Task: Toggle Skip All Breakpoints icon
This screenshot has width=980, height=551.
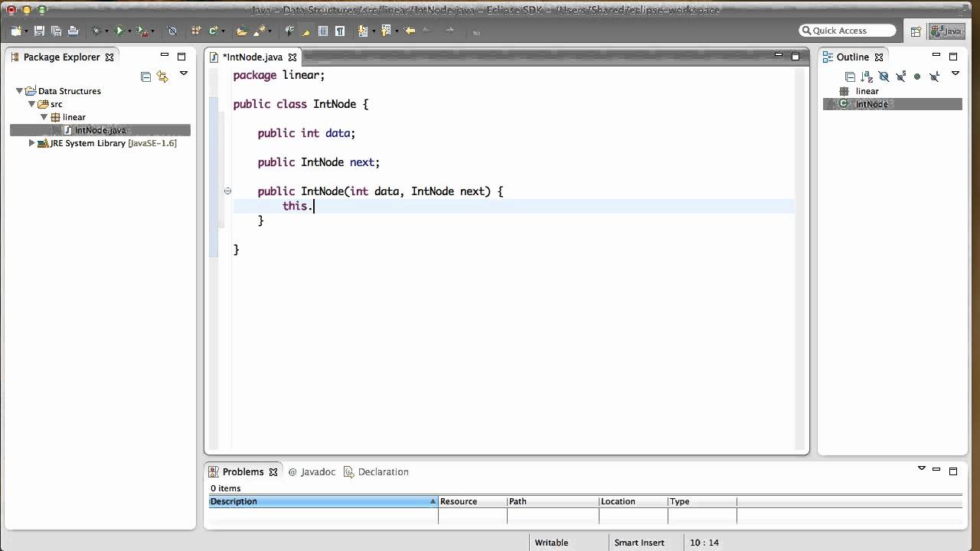Action: point(172,31)
